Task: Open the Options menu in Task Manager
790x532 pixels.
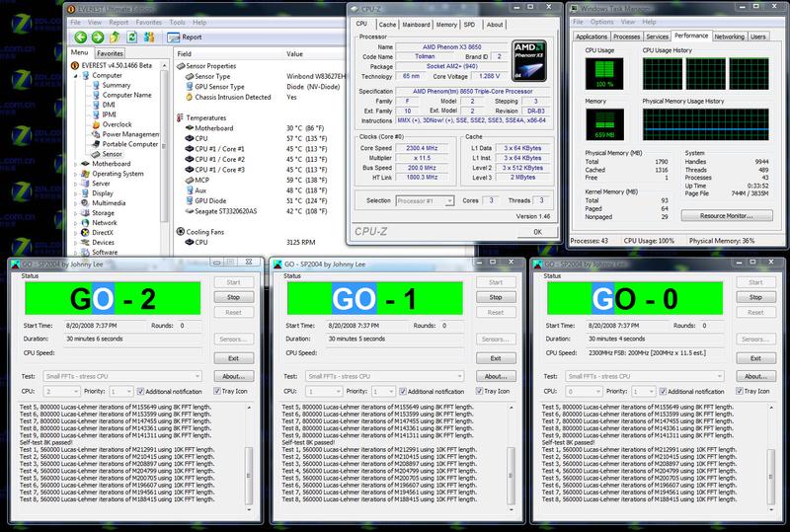Action: coord(602,22)
